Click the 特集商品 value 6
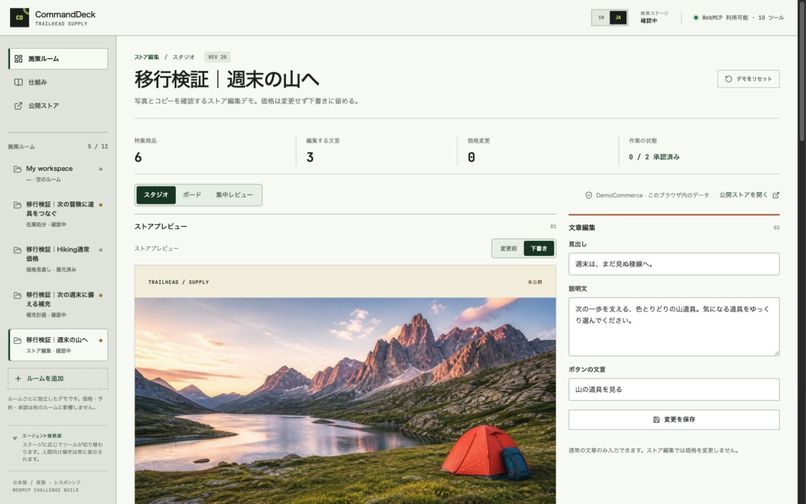Viewport: 806px width, 504px height. click(138, 157)
